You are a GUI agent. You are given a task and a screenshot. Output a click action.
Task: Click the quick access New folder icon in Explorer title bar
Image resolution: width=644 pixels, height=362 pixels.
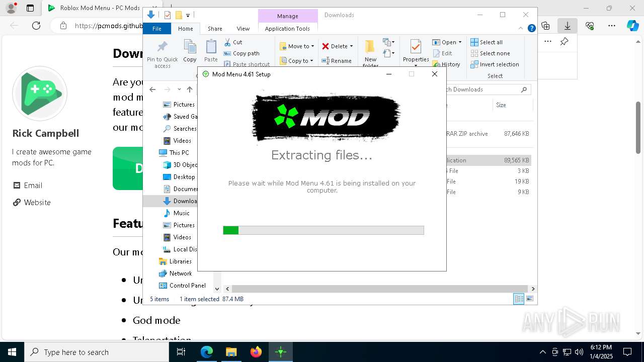tap(178, 15)
